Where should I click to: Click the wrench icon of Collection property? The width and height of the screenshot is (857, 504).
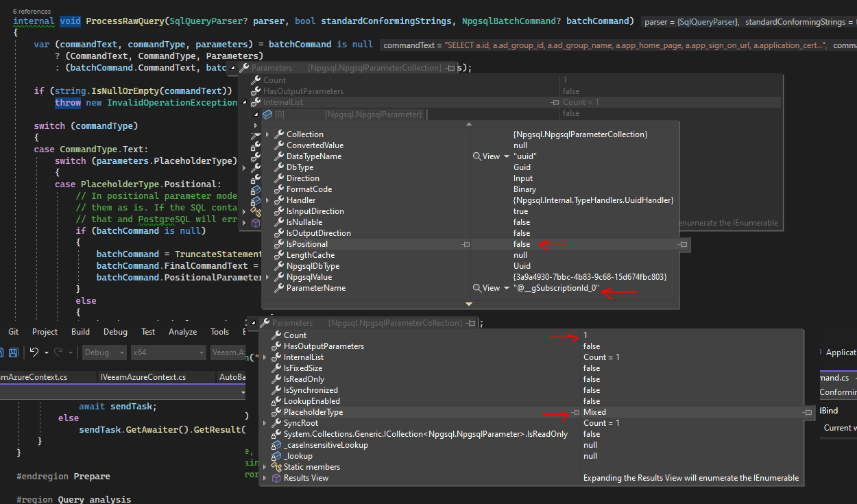(278, 134)
